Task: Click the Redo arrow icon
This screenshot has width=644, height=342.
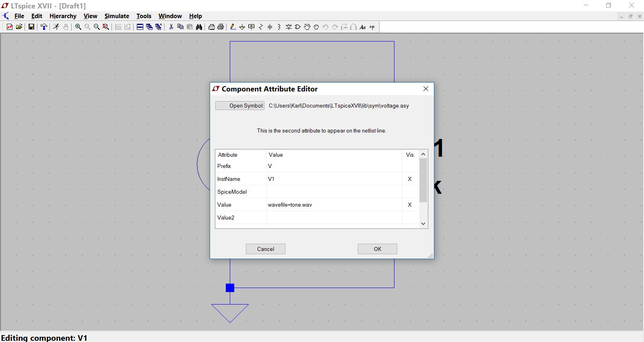Action: click(335, 27)
